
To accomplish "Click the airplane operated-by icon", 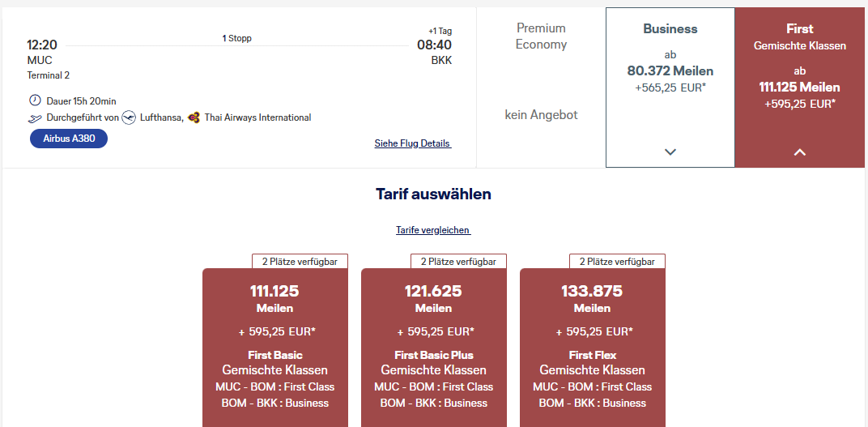I will point(34,118).
